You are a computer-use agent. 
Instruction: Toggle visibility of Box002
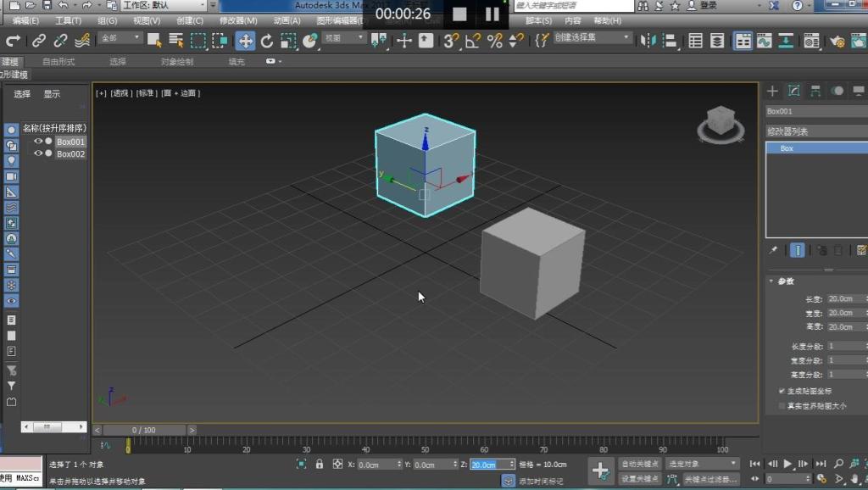click(38, 154)
